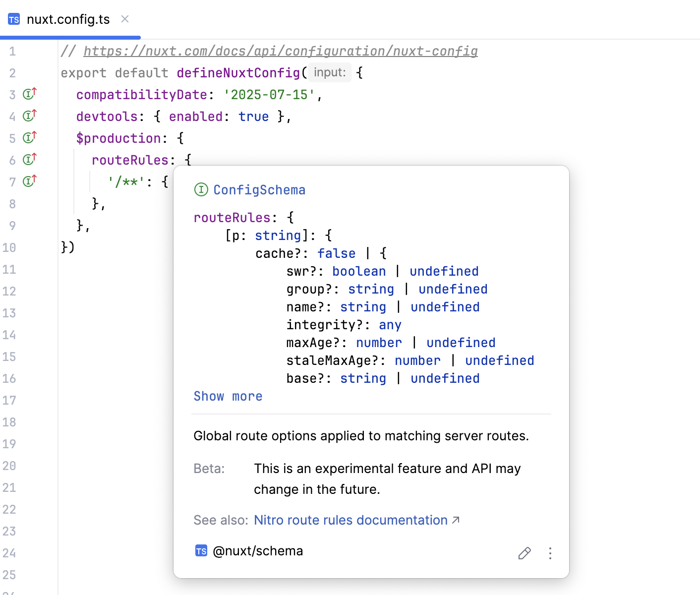
Task: Click the string type of group
Action: coord(371,289)
